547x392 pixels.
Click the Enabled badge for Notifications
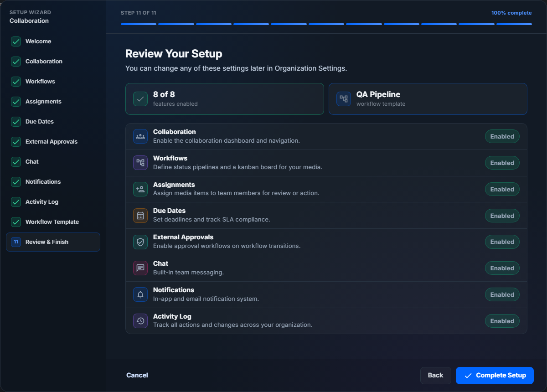502,294
